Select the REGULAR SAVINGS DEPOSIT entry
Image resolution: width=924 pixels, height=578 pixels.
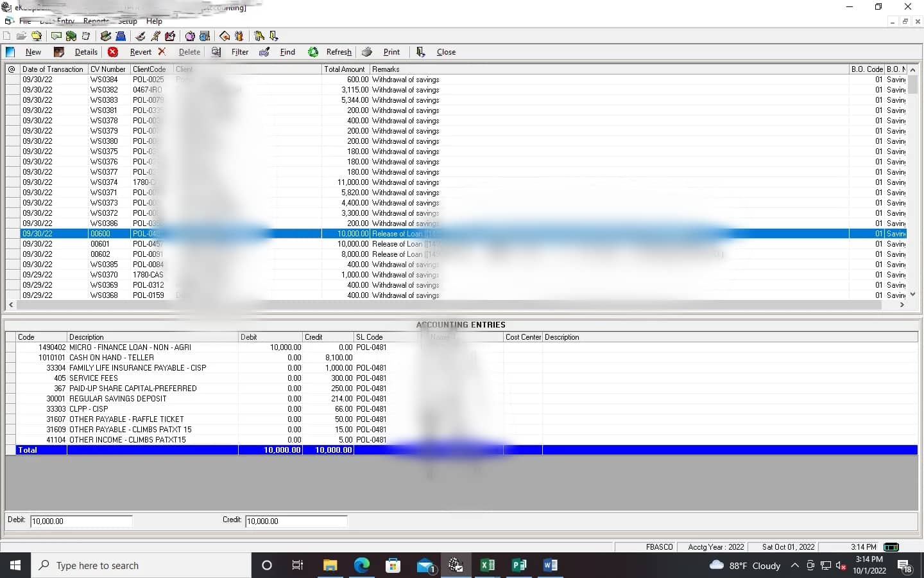(x=461, y=399)
